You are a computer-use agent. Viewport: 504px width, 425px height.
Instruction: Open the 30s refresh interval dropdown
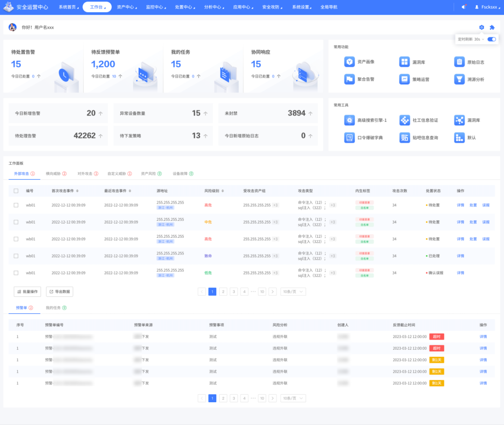[479, 39]
